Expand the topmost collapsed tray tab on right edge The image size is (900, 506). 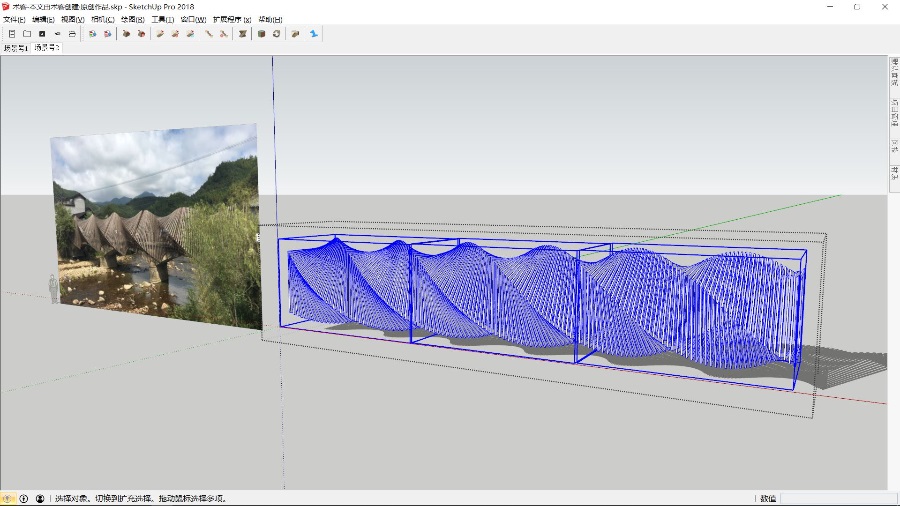[x=894, y=73]
